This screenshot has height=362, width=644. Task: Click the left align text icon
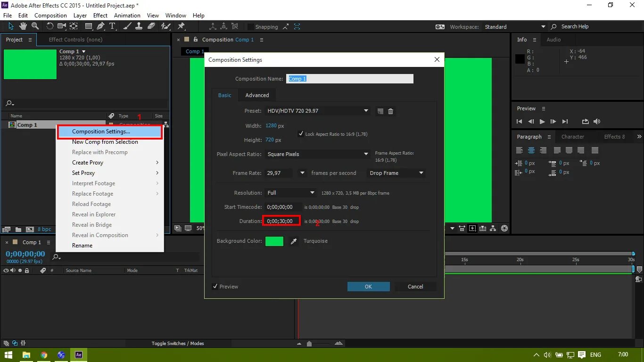520,150
